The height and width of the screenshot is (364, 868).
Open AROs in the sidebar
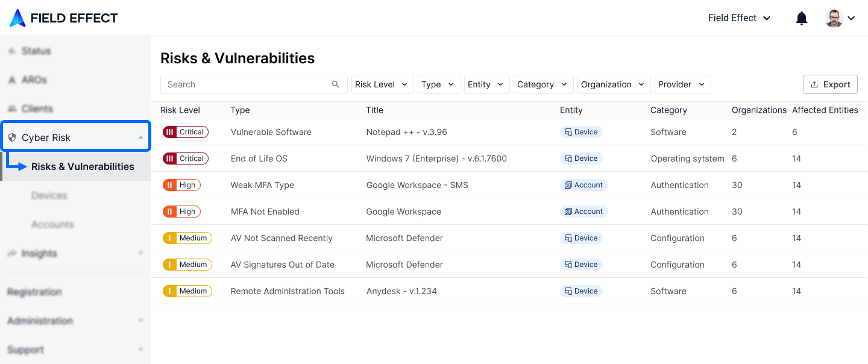point(34,80)
